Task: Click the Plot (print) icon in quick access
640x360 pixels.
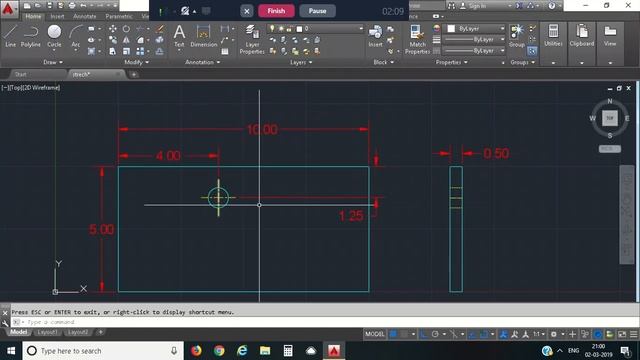Action: pos(72,6)
